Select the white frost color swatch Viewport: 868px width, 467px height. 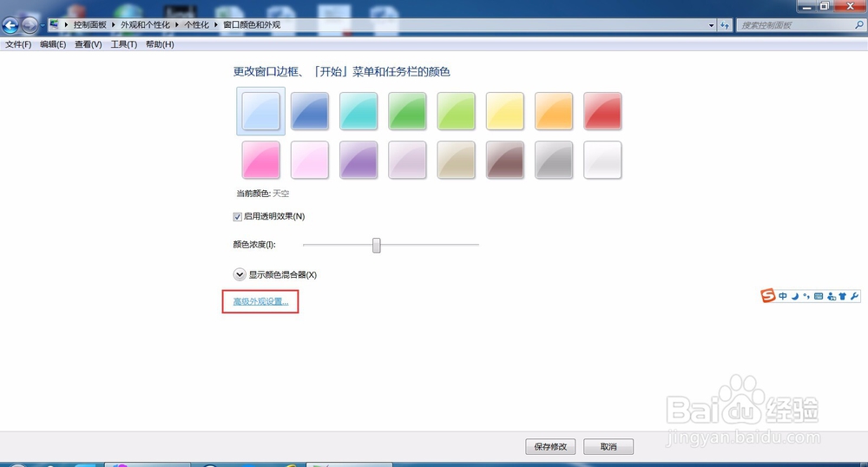point(602,160)
